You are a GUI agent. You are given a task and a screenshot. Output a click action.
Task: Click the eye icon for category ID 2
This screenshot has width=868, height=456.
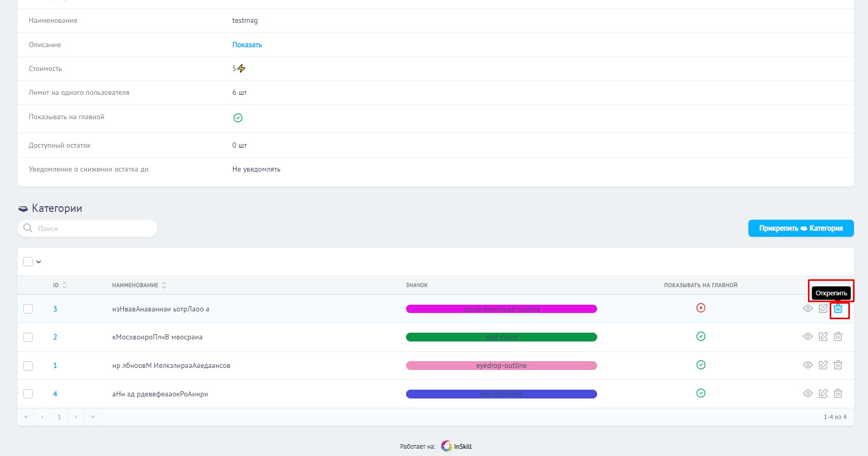pyautogui.click(x=807, y=337)
